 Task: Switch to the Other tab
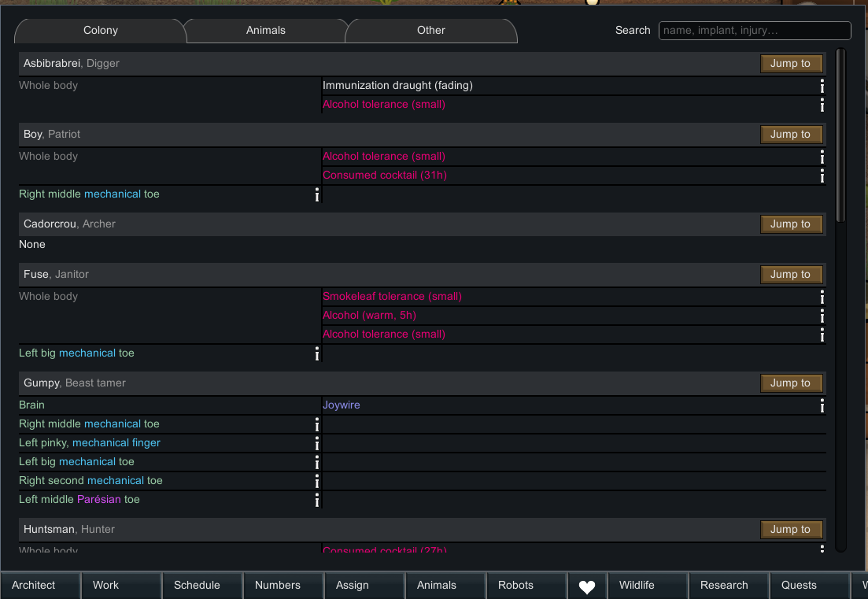[x=430, y=31]
